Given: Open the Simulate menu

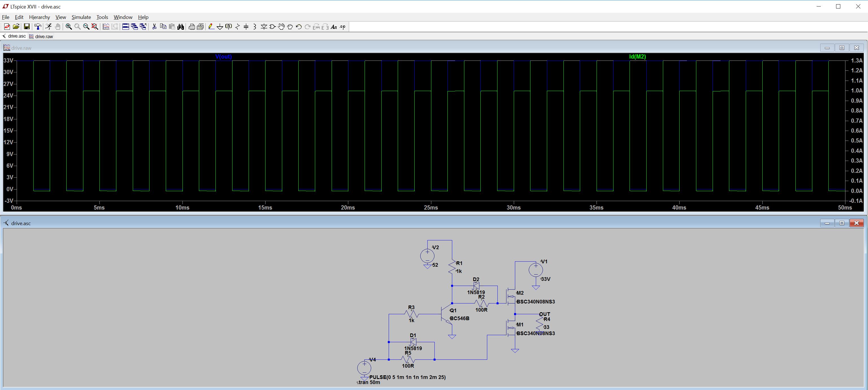Looking at the screenshot, I should click(81, 17).
